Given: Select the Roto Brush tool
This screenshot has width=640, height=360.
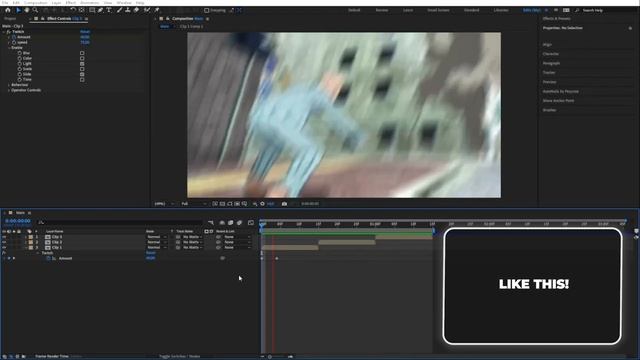Looking at the screenshot, I should click(x=147, y=10).
